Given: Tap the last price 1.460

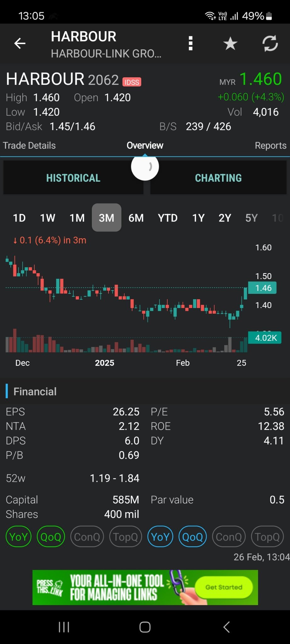Looking at the screenshot, I should point(261,79).
